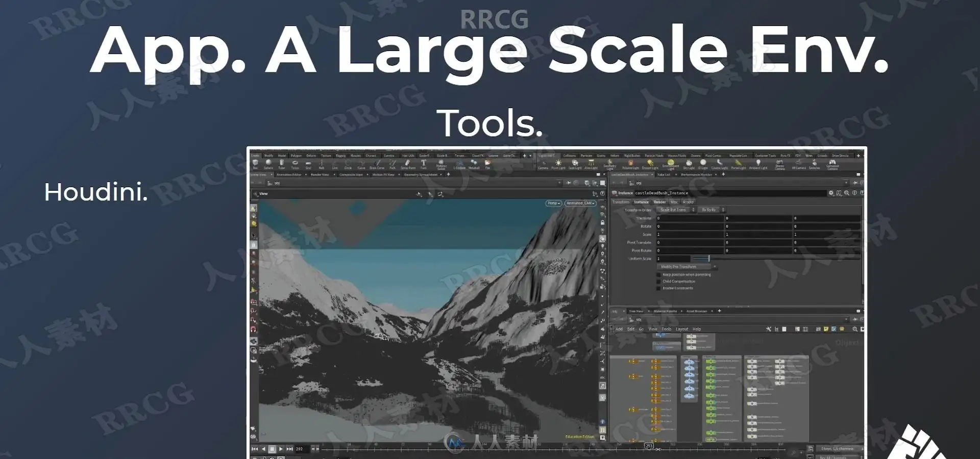Open Help menu in network editor
The image size is (980, 459).
click(697, 329)
